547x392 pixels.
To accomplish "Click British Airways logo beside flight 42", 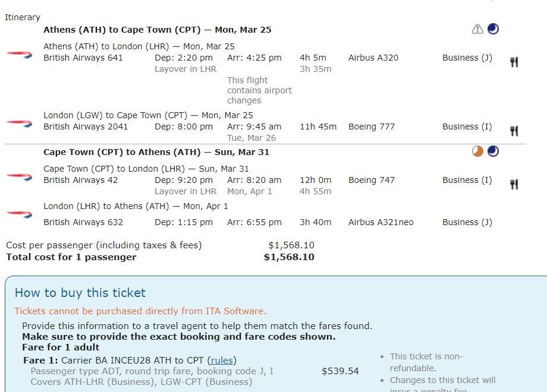I will [20, 177].
